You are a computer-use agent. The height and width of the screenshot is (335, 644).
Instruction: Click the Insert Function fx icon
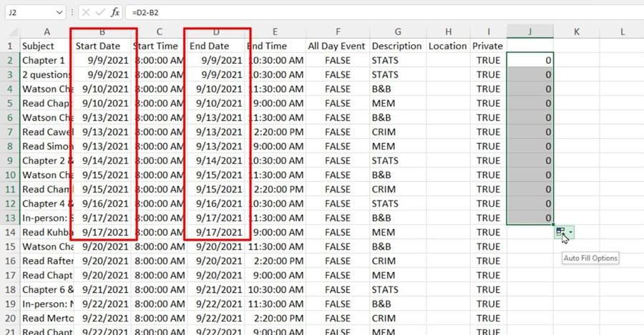pyautogui.click(x=115, y=12)
